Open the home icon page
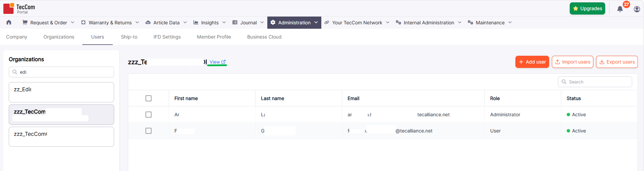The image size is (644, 171). coord(9,22)
